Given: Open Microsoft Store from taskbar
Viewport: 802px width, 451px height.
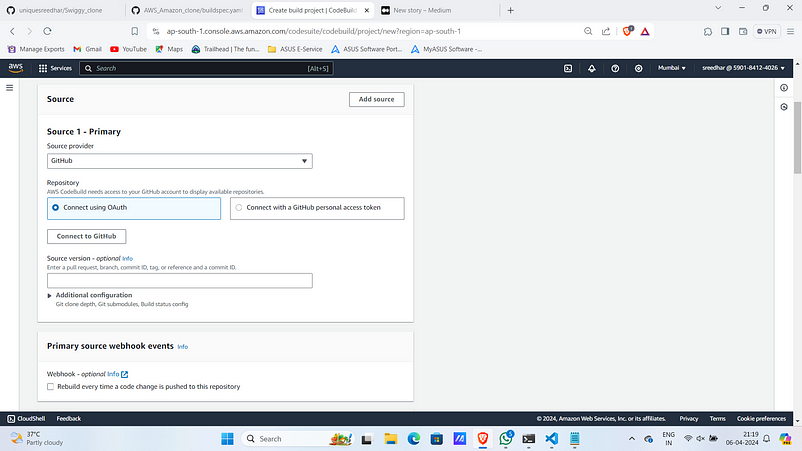Looking at the screenshot, I should coord(437,439).
